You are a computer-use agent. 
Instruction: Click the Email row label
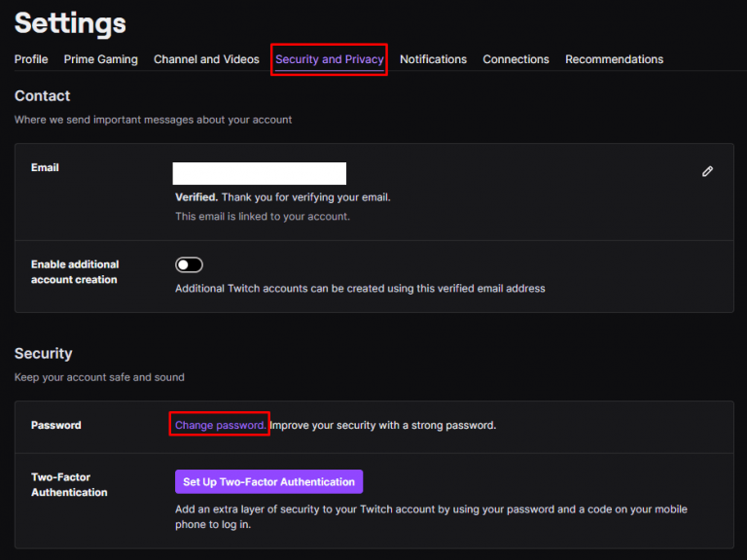pos(45,167)
